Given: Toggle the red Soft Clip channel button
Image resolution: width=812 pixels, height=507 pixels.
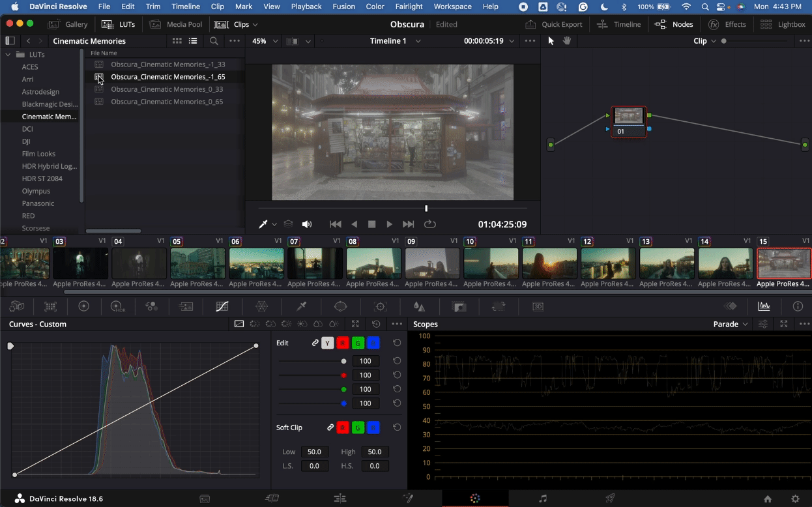Looking at the screenshot, I should point(343,427).
